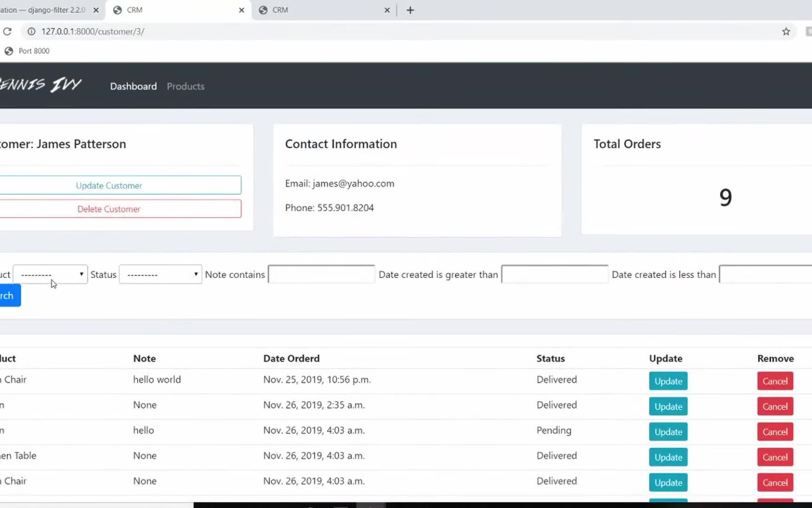This screenshot has height=508, width=812.
Task: Update the hello world order
Action: pos(668,381)
